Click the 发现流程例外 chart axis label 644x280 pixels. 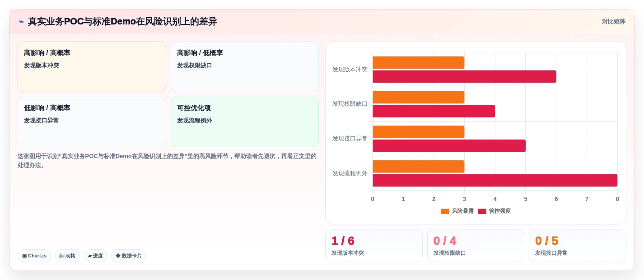pos(350,173)
